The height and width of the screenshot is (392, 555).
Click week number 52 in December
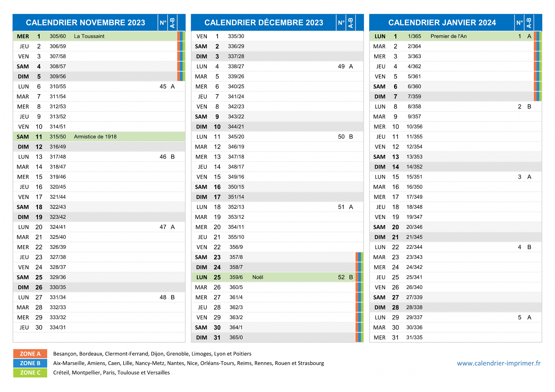pos(341,277)
